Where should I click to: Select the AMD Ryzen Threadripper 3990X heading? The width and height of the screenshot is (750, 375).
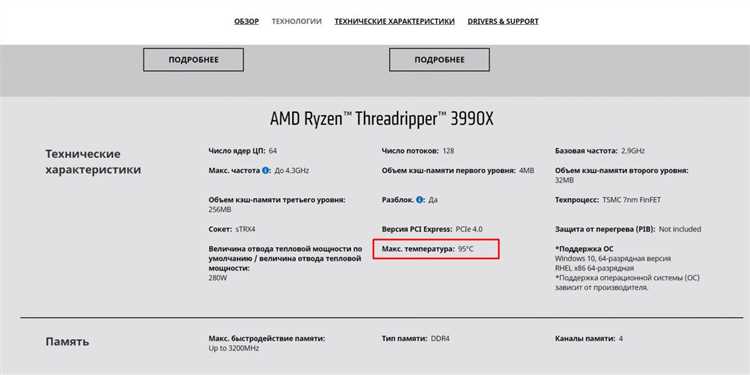(x=381, y=119)
